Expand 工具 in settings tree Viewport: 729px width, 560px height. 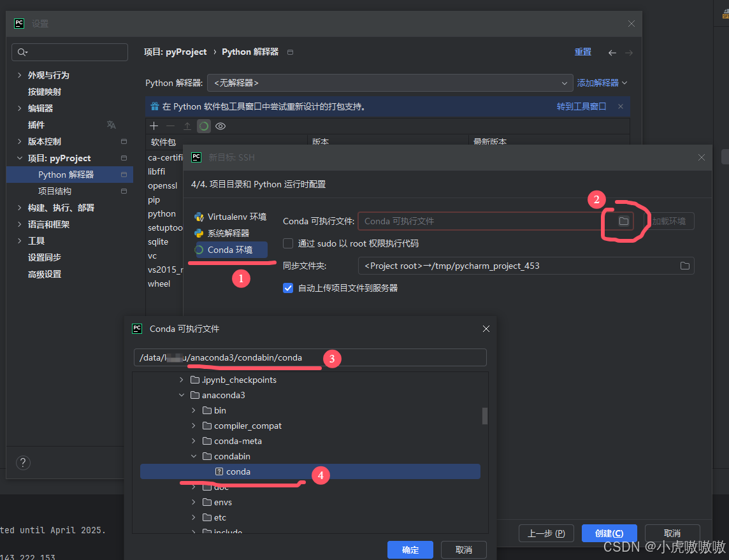pos(19,241)
